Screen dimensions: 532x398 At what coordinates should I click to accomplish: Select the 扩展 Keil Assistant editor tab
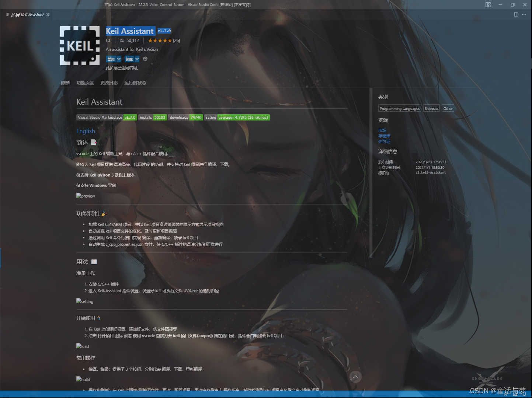tap(28, 15)
